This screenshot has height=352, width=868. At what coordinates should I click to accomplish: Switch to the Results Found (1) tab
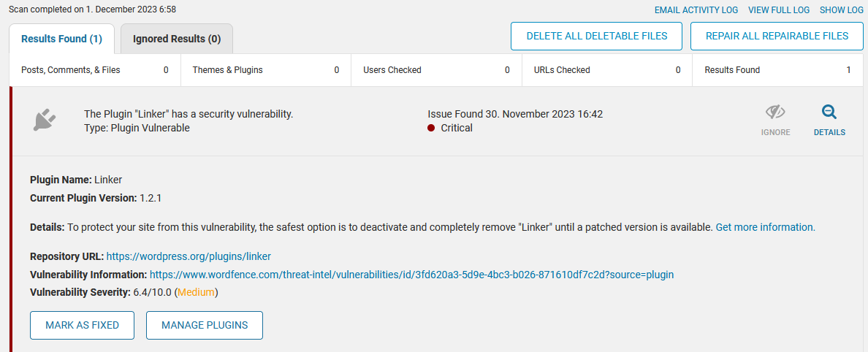(x=61, y=39)
